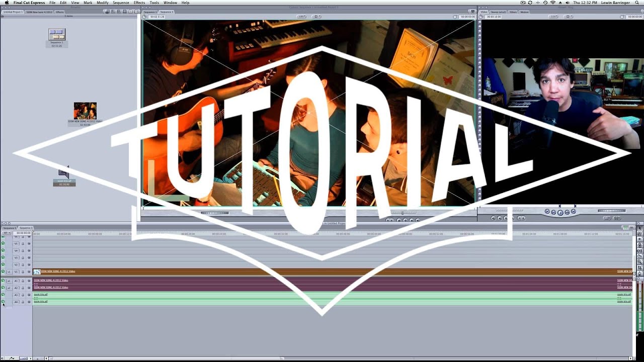Toggle visibility of track V2
This screenshot has height=362, width=644.
point(3,265)
